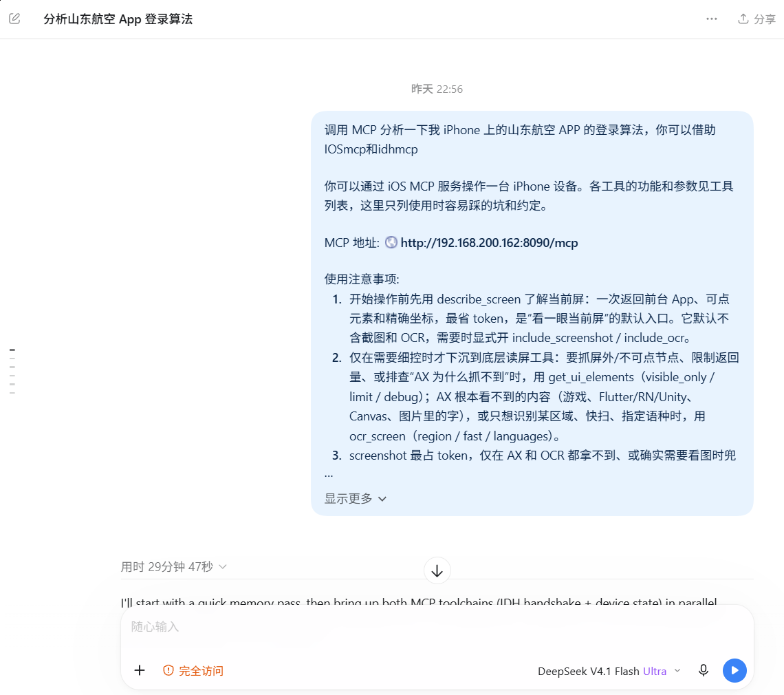Toggle the 完全访问 permission mode
The image size is (784, 695).
(193, 670)
